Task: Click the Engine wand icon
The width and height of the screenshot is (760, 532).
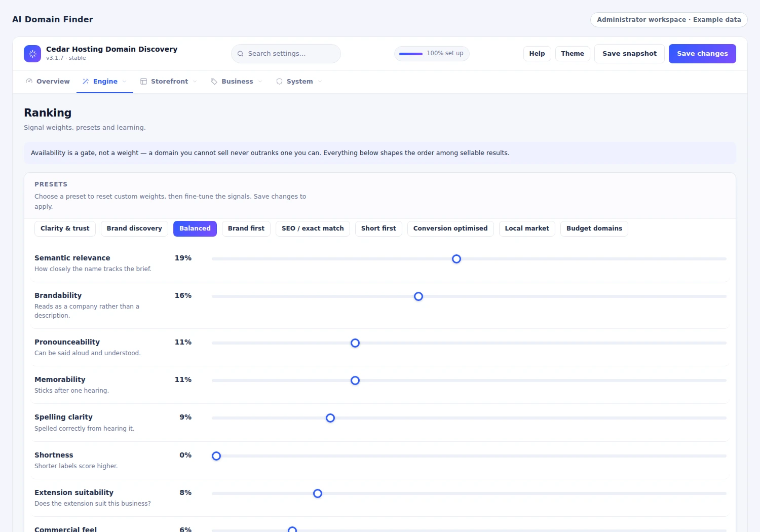Action: click(x=86, y=82)
